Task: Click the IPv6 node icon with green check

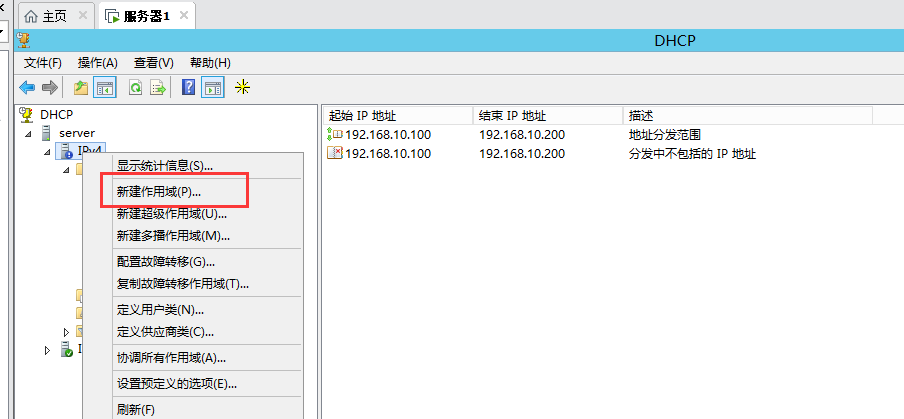Action: click(x=67, y=349)
